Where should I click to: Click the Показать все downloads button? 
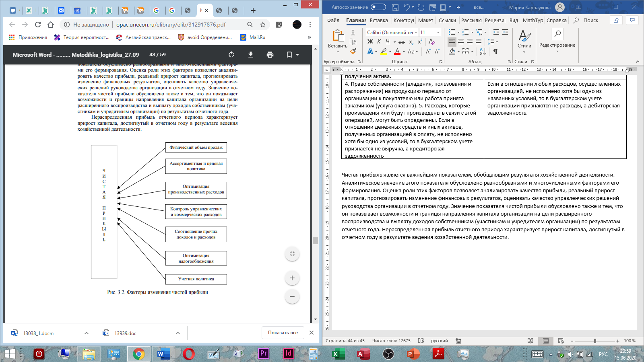click(x=283, y=333)
